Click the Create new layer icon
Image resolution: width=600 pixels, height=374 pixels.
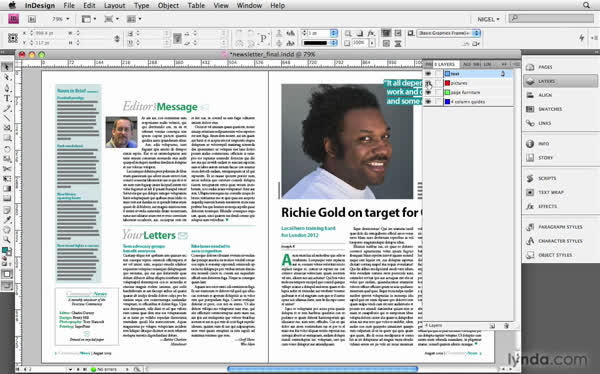[492, 326]
